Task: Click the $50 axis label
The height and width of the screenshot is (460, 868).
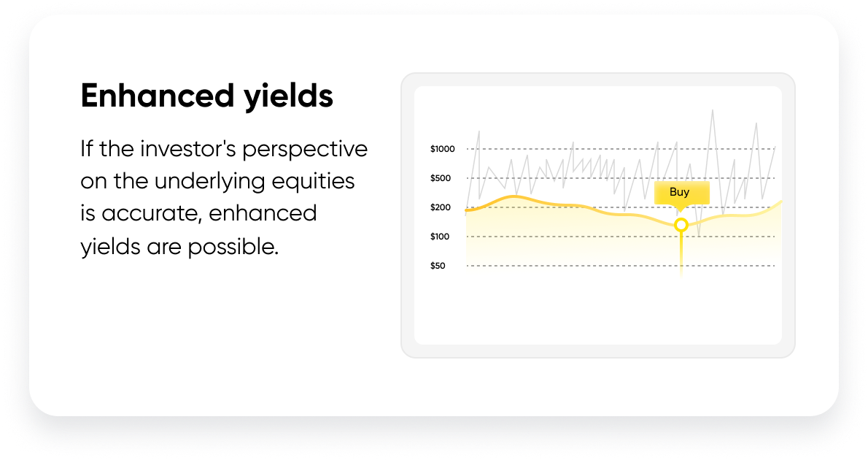Action: [x=438, y=266]
